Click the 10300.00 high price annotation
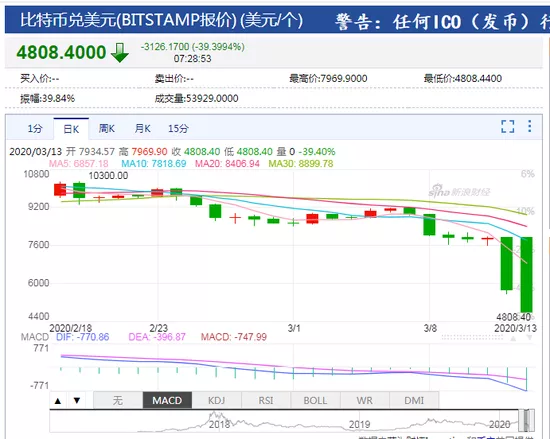 [x=108, y=176]
